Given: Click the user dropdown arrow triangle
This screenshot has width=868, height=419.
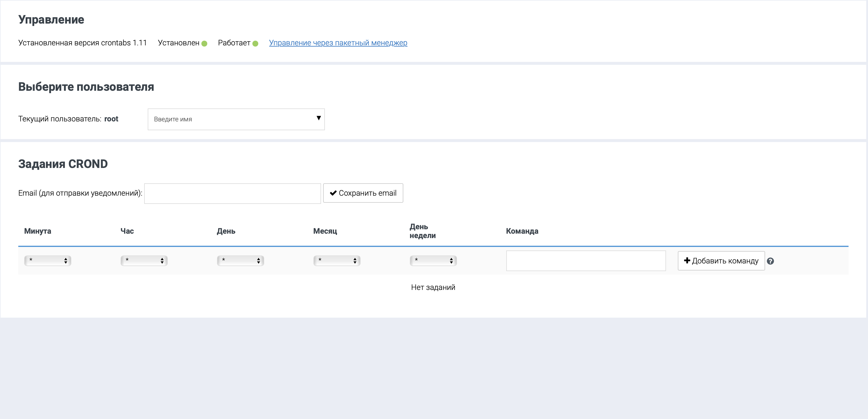Looking at the screenshot, I should (318, 118).
